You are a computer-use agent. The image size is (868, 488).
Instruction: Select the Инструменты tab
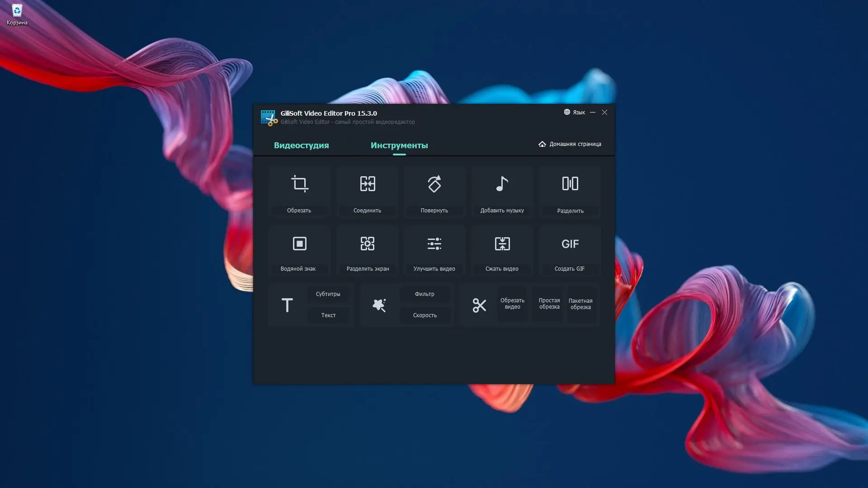(x=399, y=145)
